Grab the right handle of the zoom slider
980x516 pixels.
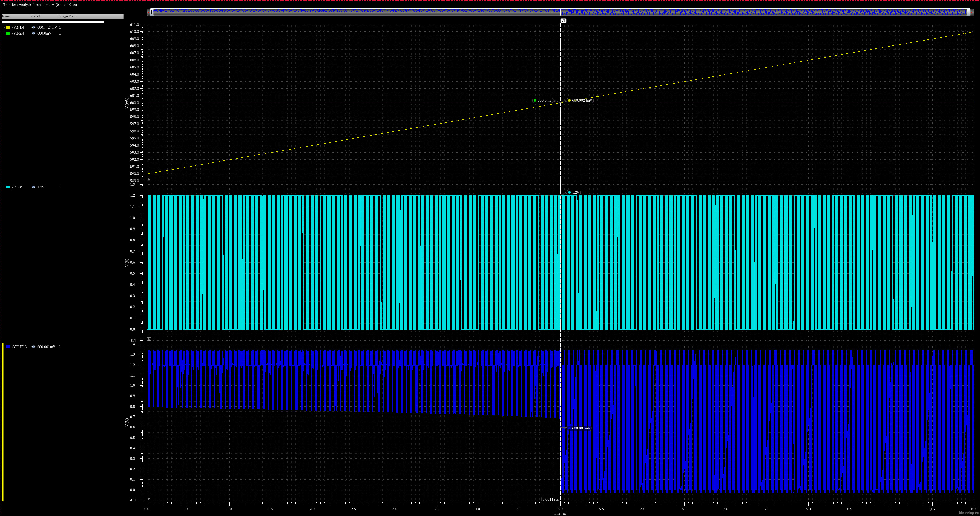(968, 13)
